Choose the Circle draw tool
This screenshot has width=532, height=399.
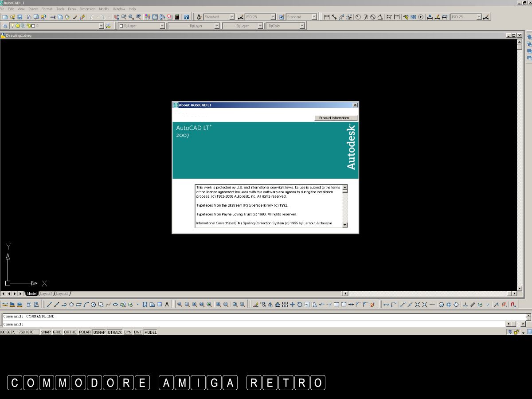point(93,305)
